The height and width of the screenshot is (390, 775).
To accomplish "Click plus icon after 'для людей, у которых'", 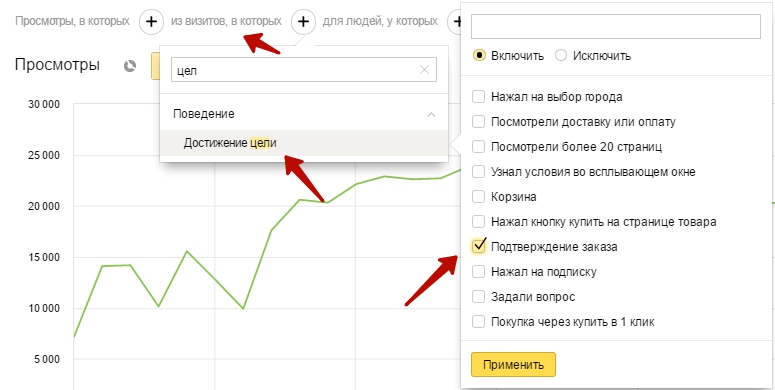I will (x=455, y=22).
